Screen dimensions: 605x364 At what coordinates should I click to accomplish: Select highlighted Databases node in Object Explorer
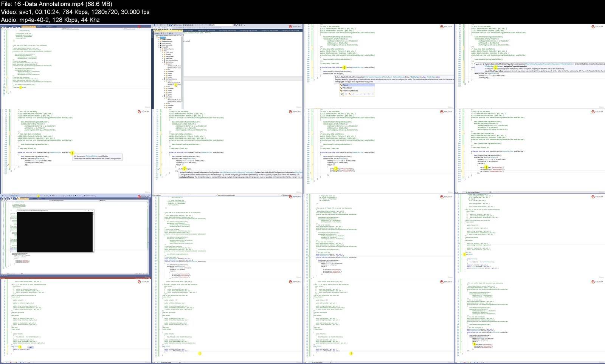(x=163, y=38)
